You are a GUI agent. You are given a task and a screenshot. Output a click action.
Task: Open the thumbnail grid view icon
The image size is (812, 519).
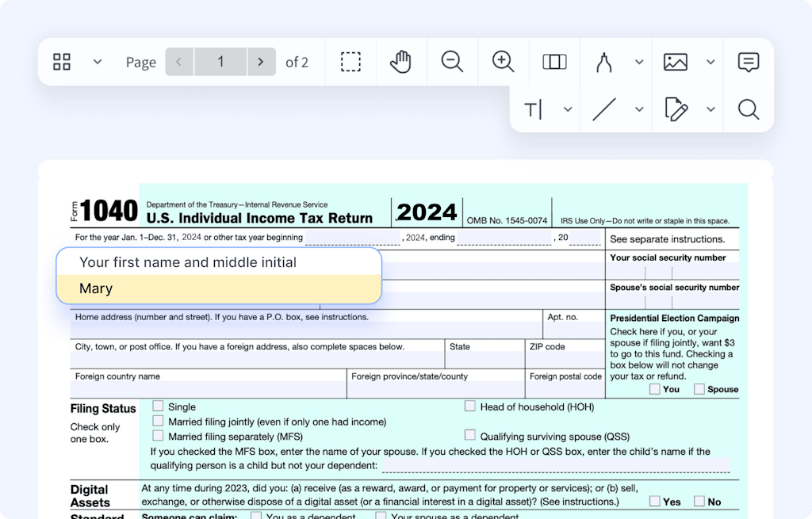[x=62, y=62]
